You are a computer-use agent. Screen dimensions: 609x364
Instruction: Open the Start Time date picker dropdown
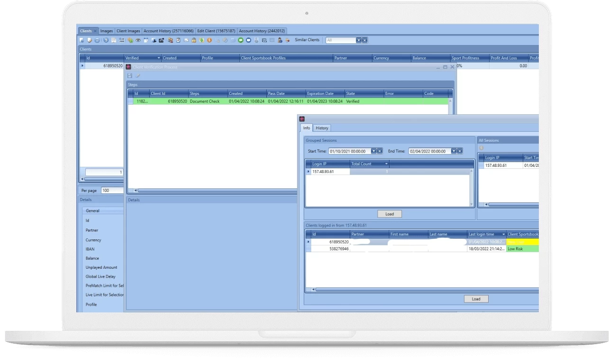[x=374, y=151]
